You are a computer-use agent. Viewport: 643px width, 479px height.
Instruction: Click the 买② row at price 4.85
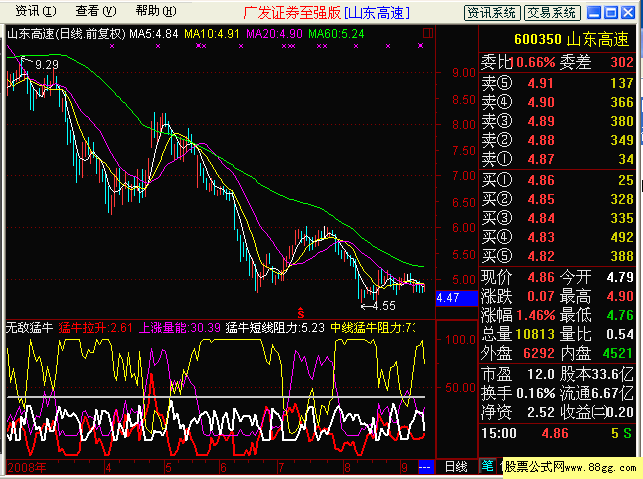click(557, 199)
